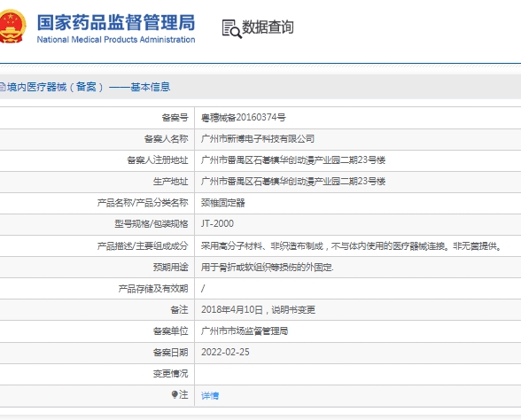Click the 备案人名称 label
This screenshot has width=521, height=420.
click(167, 139)
